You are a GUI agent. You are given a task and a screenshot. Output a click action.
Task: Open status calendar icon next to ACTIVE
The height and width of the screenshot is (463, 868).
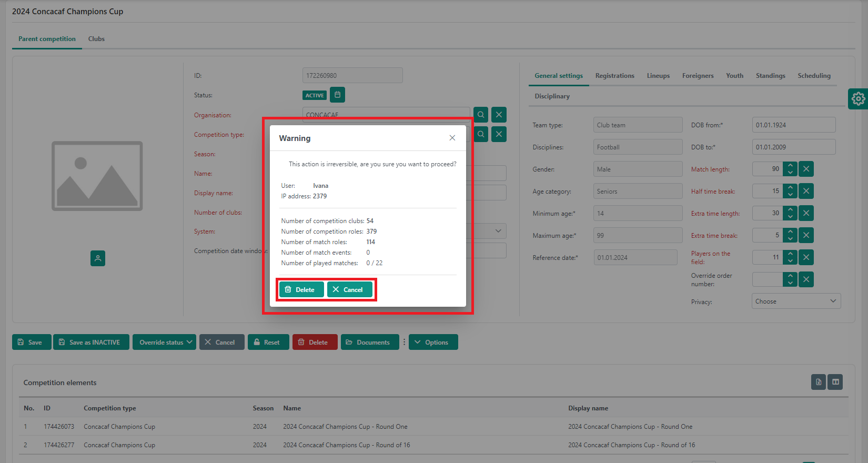[337, 95]
